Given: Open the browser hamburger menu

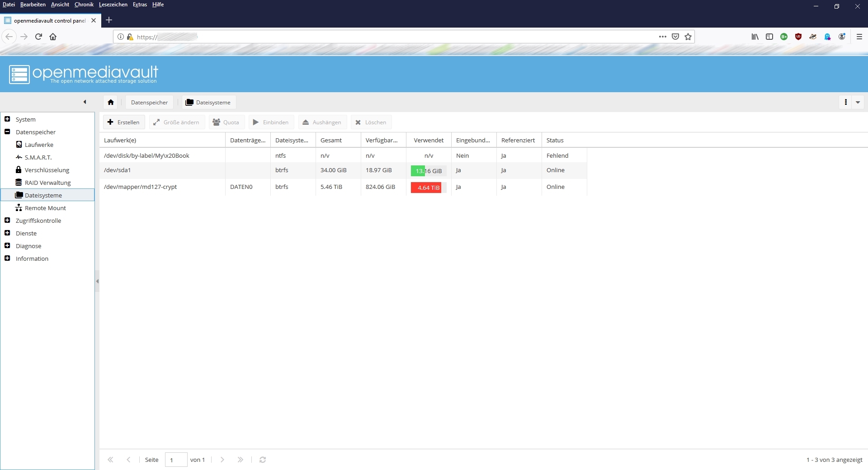Looking at the screenshot, I should click(859, 37).
